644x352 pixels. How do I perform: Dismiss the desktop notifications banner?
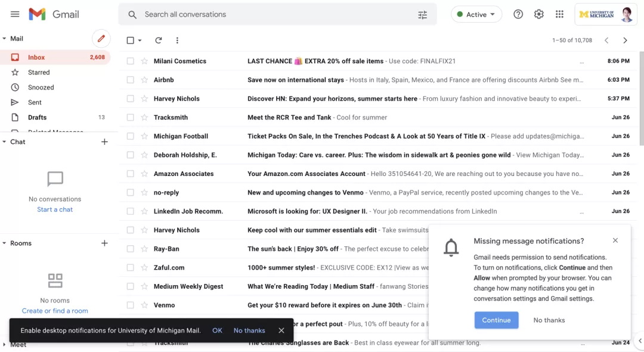point(281,331)
